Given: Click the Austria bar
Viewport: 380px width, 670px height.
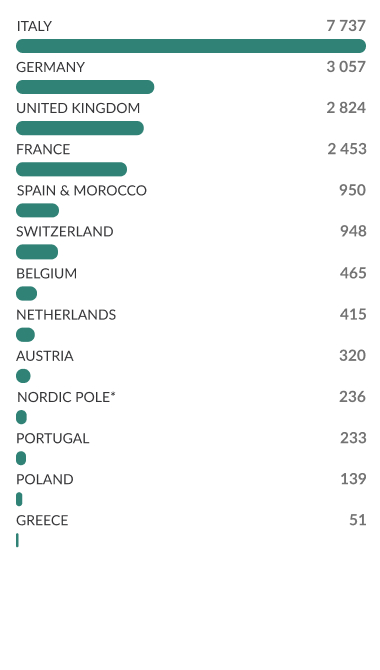Looking at the screenshot, I should tap(23, 376).
